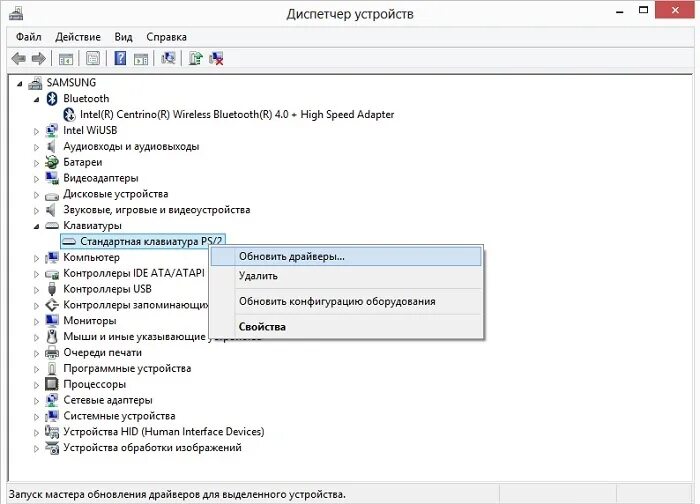Viewport: 700px width, 504px height.
Task: Select the Компьютер label
Action: coord(92,258)
